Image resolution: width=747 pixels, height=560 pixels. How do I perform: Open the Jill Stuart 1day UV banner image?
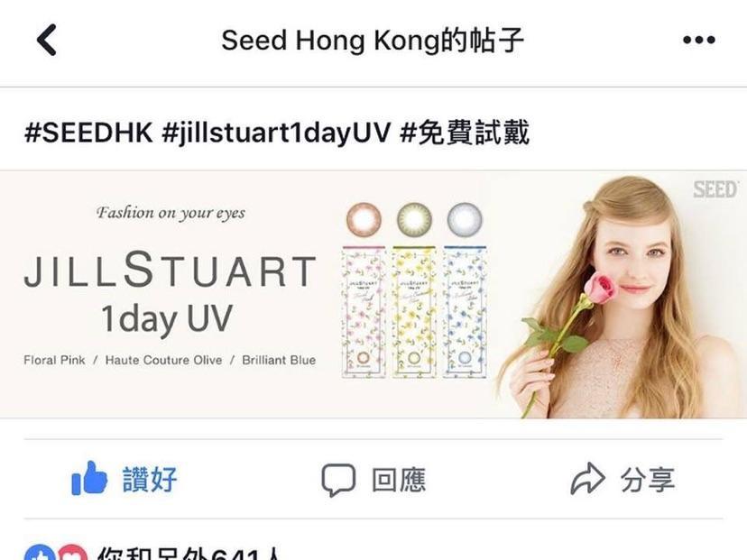point(373,294)
